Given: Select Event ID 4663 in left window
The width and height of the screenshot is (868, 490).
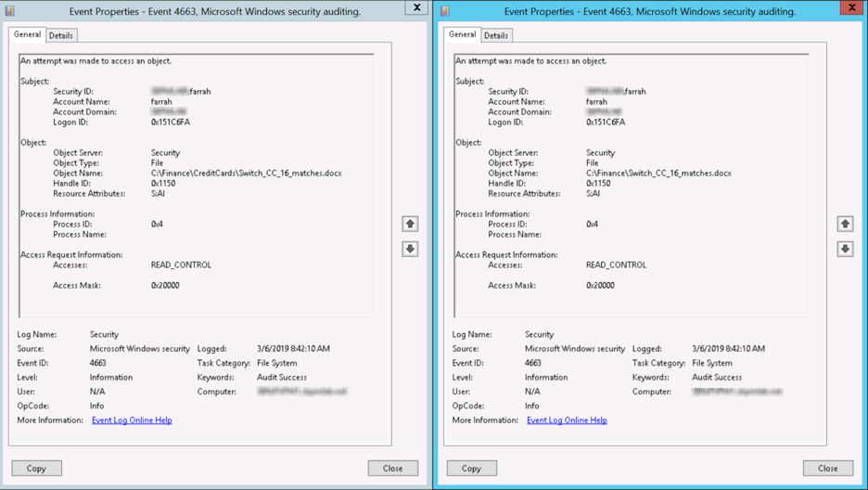Looking at the screenshot, I should click(x=98, y=363).
